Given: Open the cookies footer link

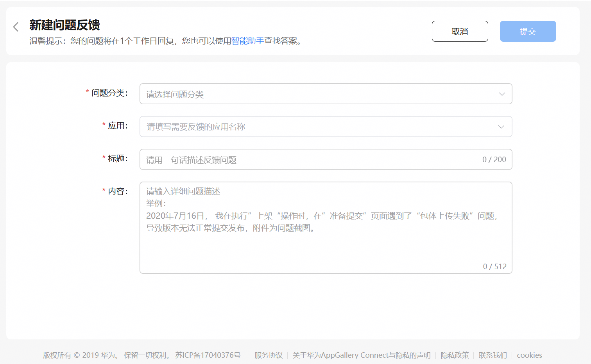Looking at the screenshot, I should tap(530, 355).
